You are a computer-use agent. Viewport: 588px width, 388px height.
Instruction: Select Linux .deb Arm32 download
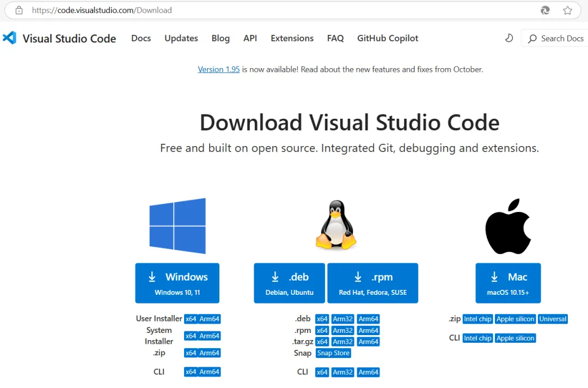coord(343,319)
